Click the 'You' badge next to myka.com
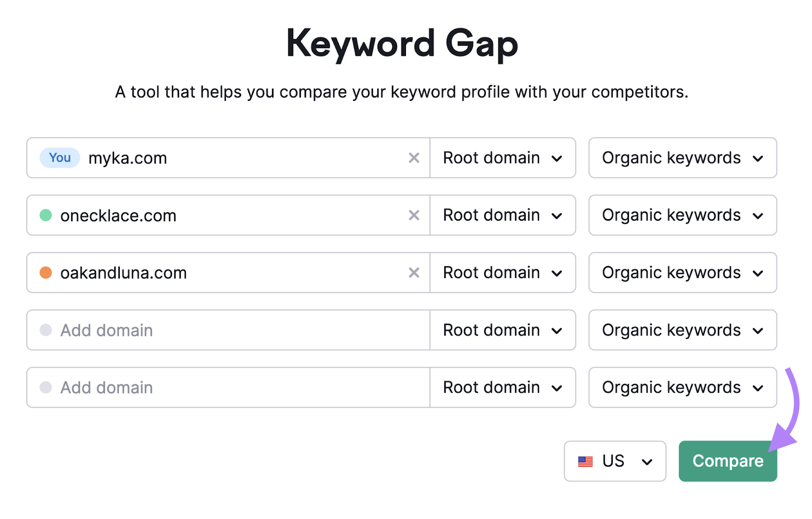Screen dimensions: 812x519 tap(59, 158)
